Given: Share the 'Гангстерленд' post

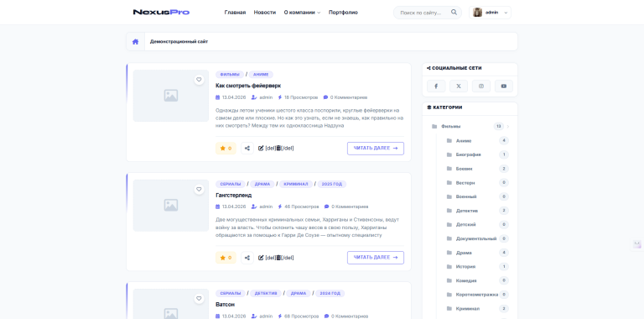Looking at the screenshot, I should click(247, 258).
